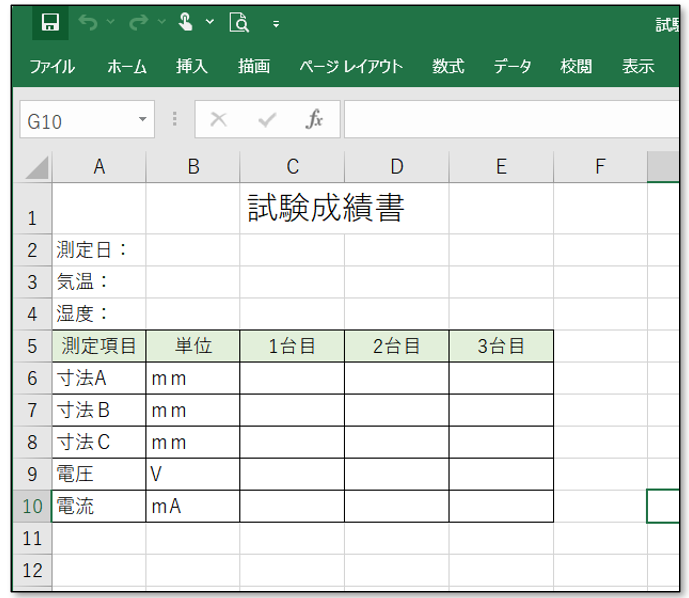Switch to the ページ レイアウト tab

pos(350,67)
